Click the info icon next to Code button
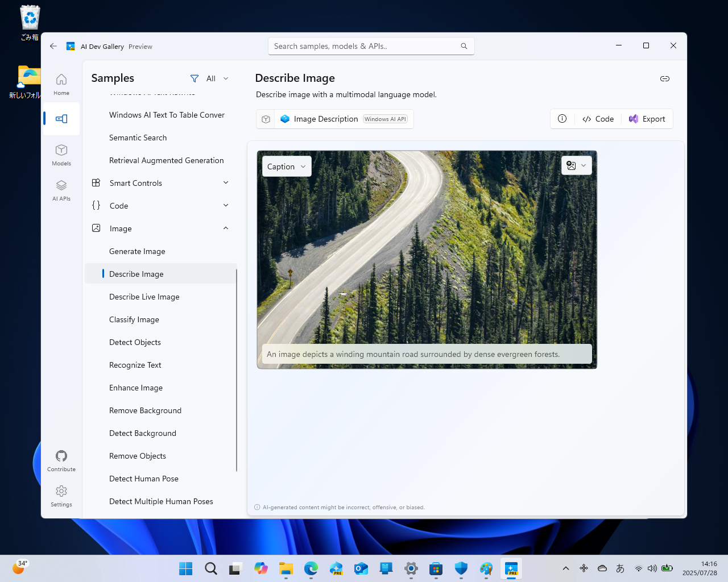This screenshot has width=728, height=582. [x=562, y=119]
